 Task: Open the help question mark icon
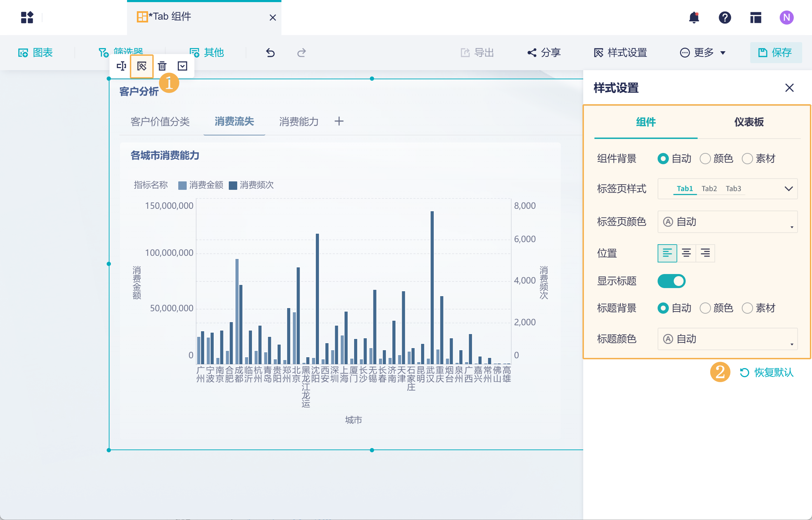725,18
